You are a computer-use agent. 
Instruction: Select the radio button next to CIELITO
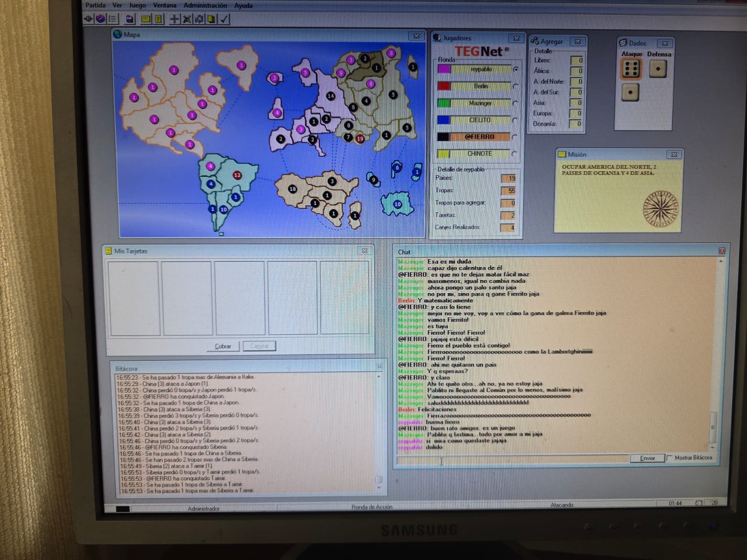(x=515, y=120)
